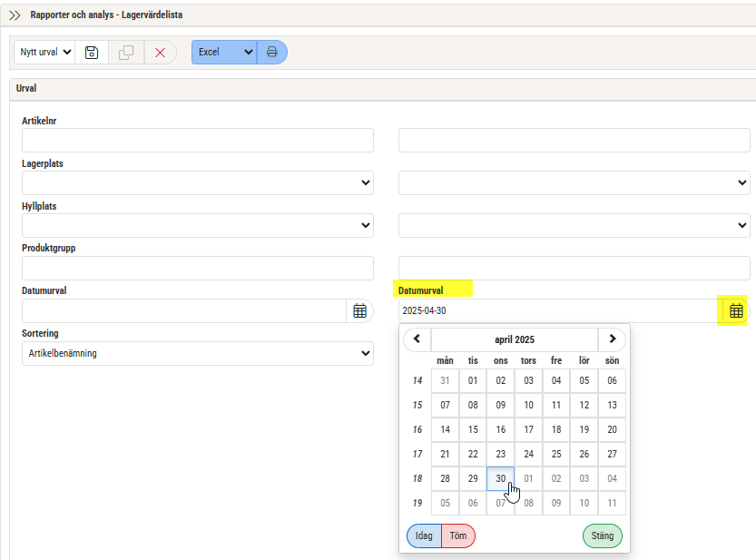Open the Nytt urval dropdown
This screenshot has height=560, width=756.
44,53
